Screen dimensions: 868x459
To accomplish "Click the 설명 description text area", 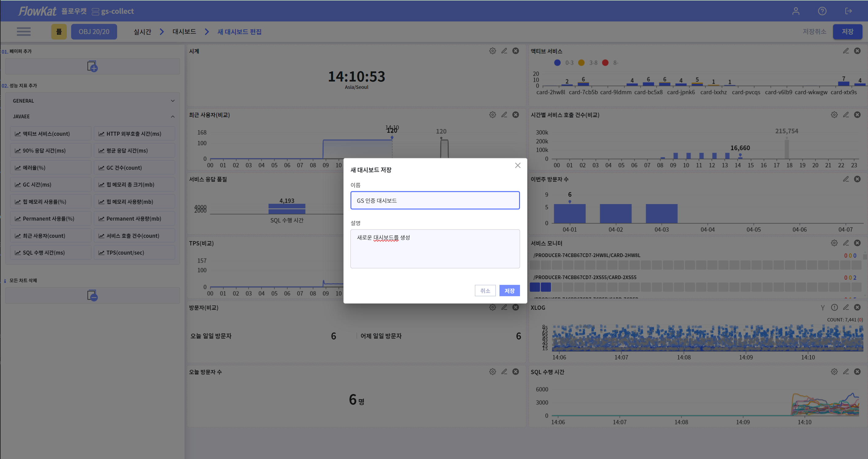I will 435,248.
